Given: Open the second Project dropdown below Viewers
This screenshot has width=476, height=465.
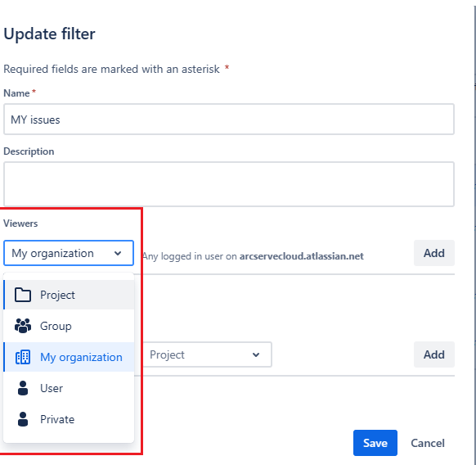Looking at the screenshot, I should tap(208, 354).
